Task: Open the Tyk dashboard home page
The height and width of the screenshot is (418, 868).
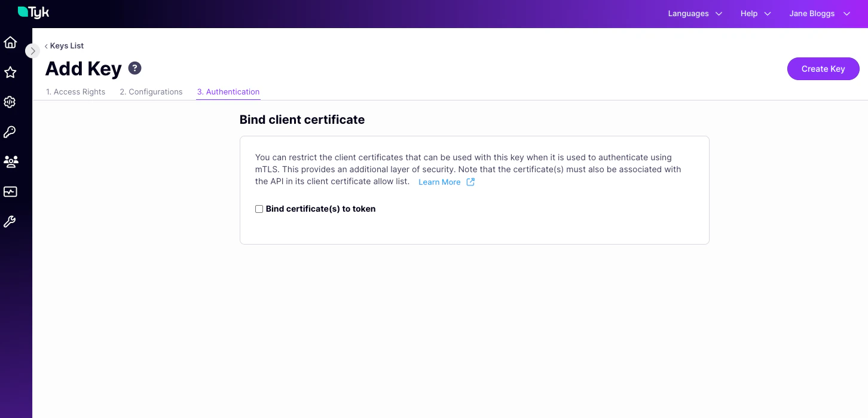Action: coord(10,42)
